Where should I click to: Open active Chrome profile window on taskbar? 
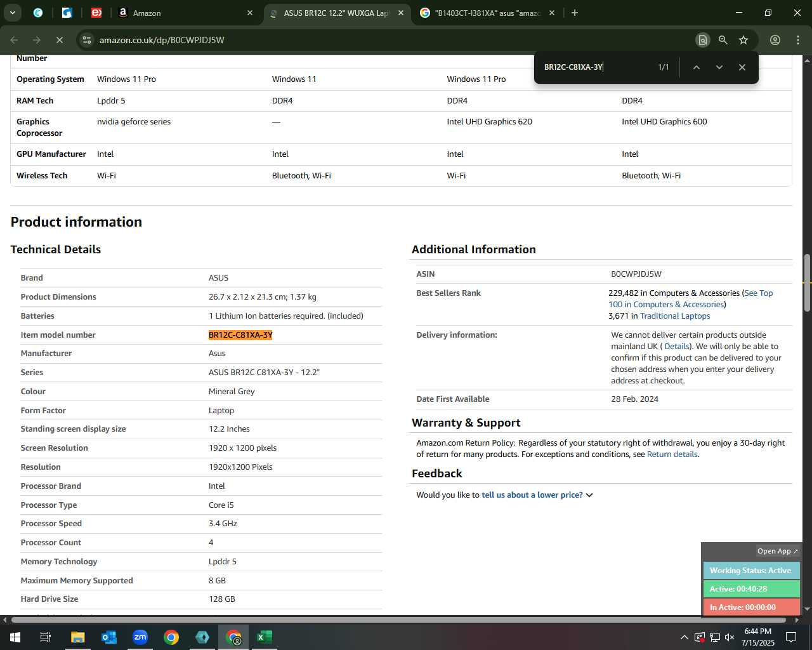click(x=233, y=637)
